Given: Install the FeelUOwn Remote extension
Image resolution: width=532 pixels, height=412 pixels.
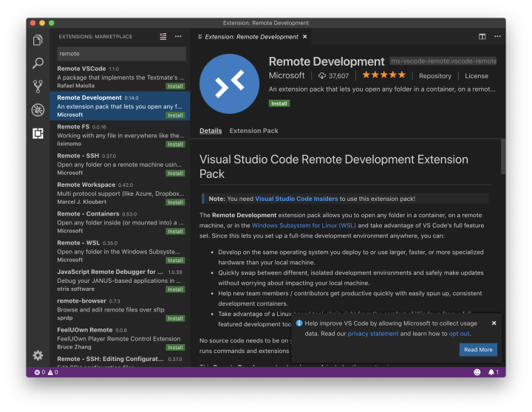Looking at the screenshot, I should coord(175,347).
